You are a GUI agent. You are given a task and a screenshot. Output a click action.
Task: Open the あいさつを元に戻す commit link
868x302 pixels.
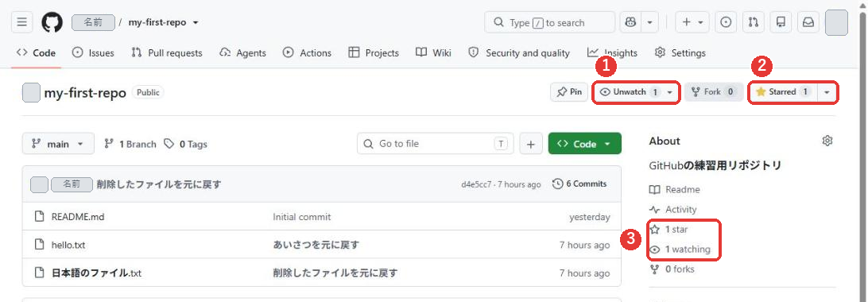click(x=316, y=245)
